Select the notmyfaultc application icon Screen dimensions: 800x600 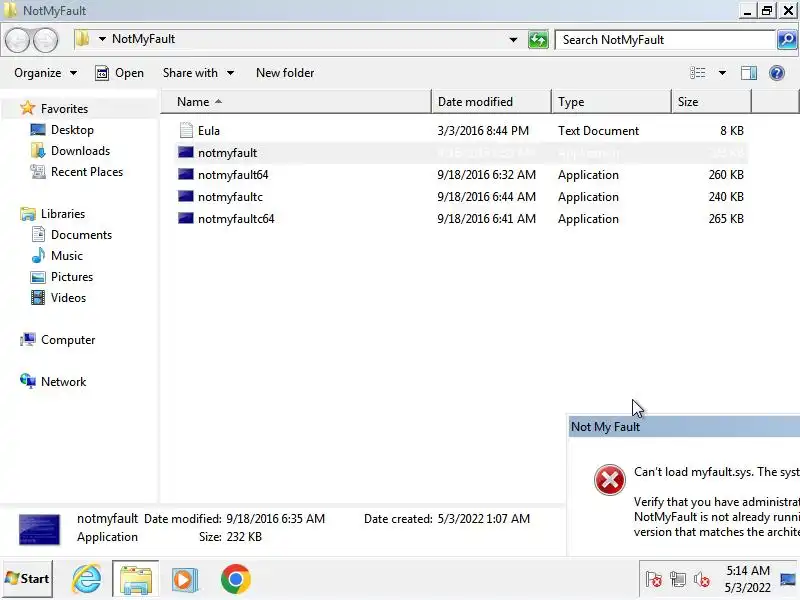click(x=186, y=196)
